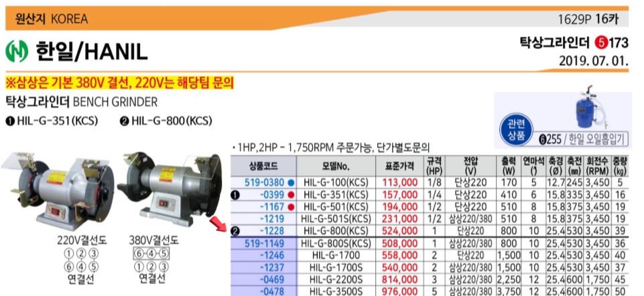Select product code -0399
This screenshot has width=644, height=296.
pyautogui.click(x=271, y=195)
